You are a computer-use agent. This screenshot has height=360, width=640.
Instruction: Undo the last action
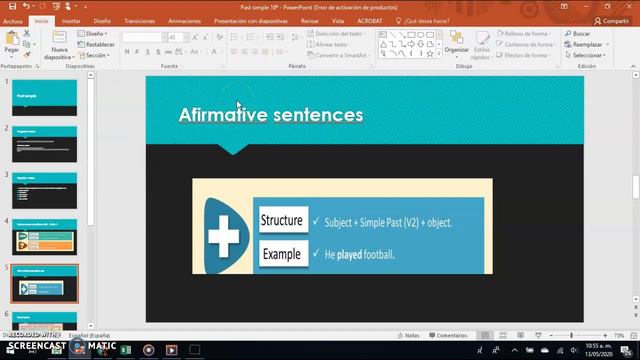tap(26, 7)
